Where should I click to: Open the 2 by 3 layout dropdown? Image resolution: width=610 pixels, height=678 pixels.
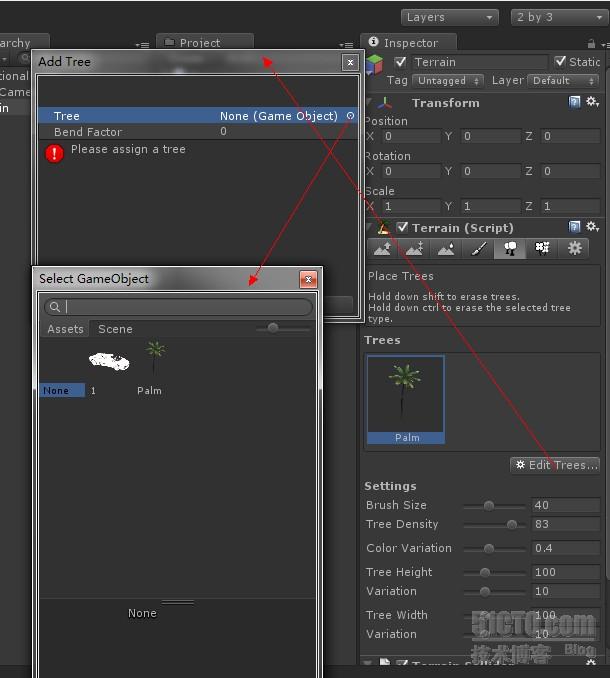[560, 17]
